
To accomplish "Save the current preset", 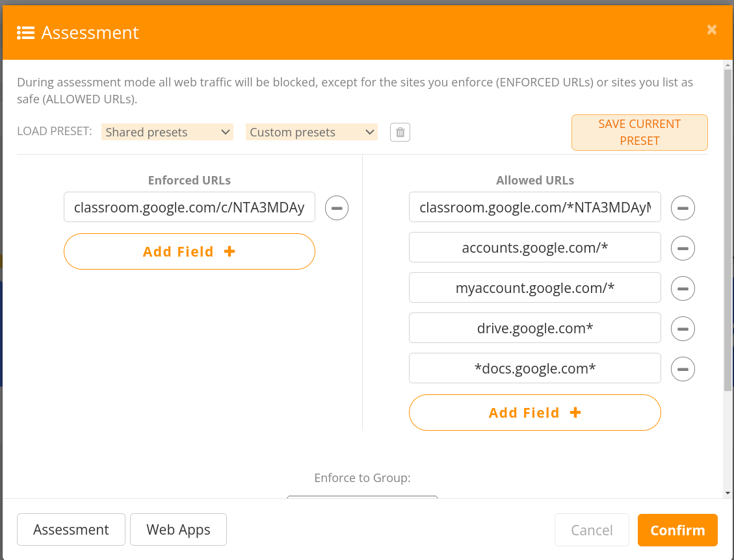I will (640, 133).
